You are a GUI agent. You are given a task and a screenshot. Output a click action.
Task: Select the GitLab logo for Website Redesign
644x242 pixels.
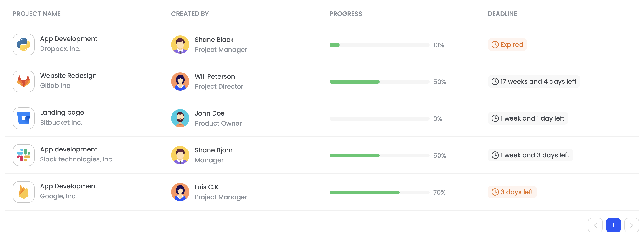pos(23,81)
